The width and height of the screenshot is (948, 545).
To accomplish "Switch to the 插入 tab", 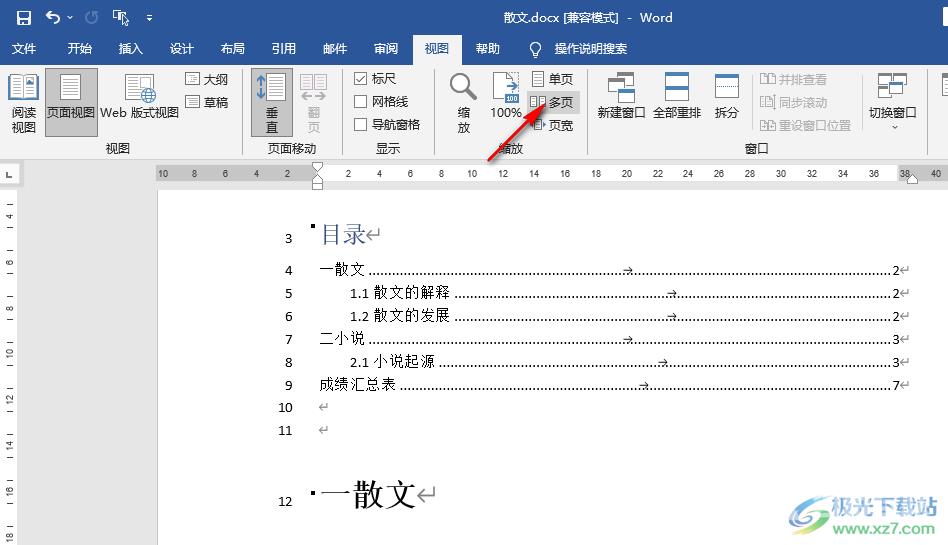I will click(x=130, y=48).
